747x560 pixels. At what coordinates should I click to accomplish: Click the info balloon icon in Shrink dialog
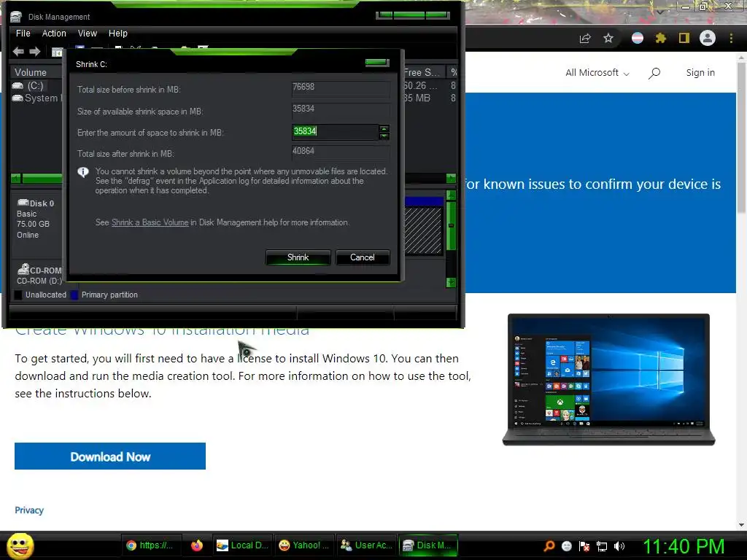[x=83, y=172]
